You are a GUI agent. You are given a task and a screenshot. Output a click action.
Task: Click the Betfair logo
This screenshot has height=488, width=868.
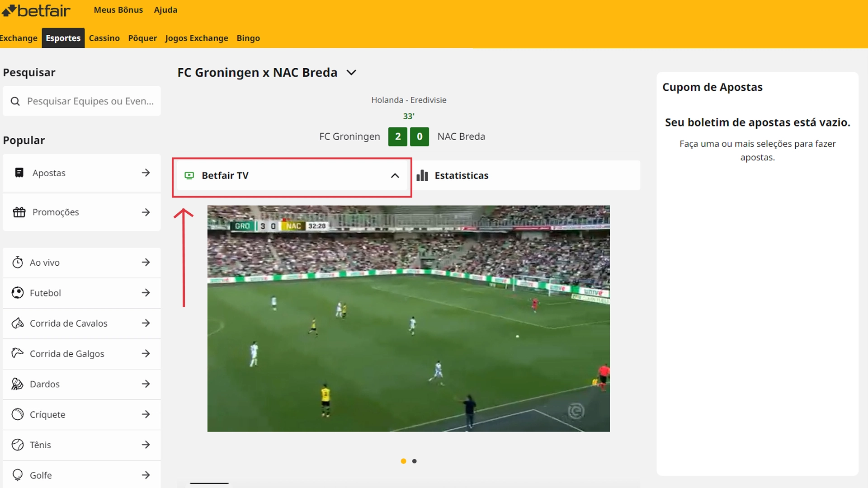(36, 10)
